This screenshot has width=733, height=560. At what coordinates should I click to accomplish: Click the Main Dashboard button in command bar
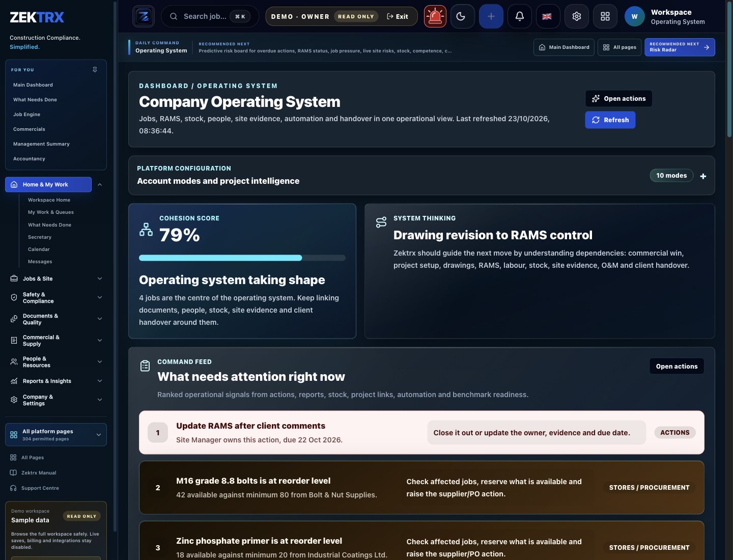tap(564, 47)
